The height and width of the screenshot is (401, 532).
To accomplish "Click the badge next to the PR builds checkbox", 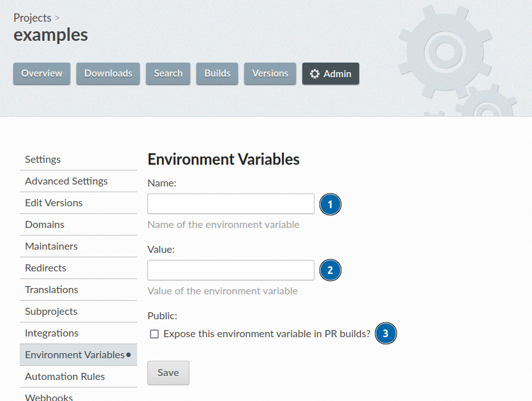I will [386, 333].
